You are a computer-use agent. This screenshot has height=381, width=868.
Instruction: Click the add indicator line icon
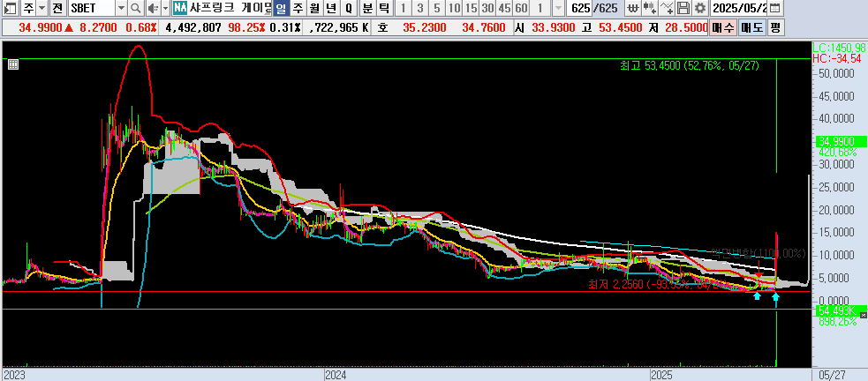(x=668, y=8)
